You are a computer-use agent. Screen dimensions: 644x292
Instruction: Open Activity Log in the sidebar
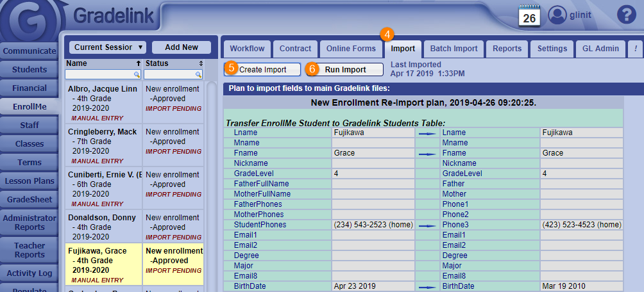[x=30, y=273]
